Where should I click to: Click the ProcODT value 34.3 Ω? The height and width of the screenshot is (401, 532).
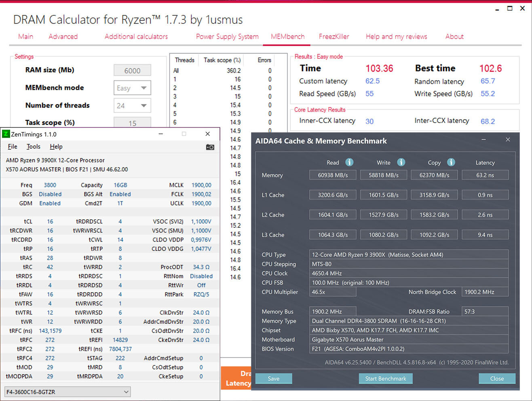point(201,267)
